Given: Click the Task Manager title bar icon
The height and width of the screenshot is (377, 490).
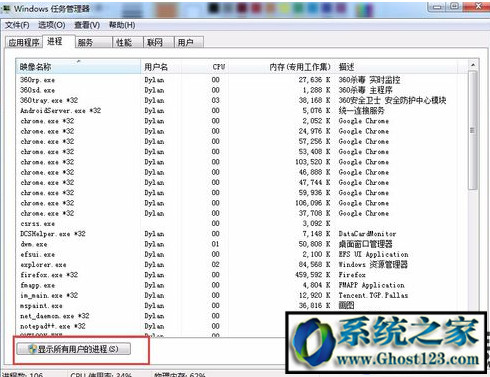Looking at the screenshot, I should point(6,9).
